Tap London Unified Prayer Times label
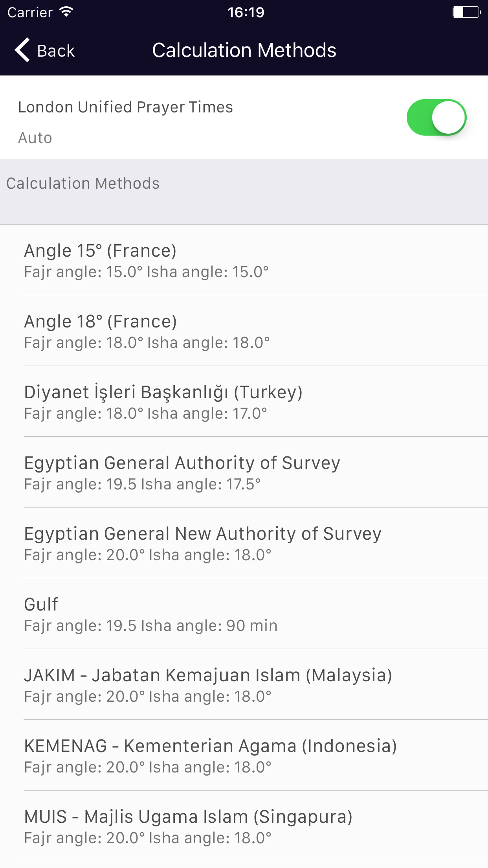Image resolution: width=488 pixels, height=868 pixels. (x=125, y=107)
